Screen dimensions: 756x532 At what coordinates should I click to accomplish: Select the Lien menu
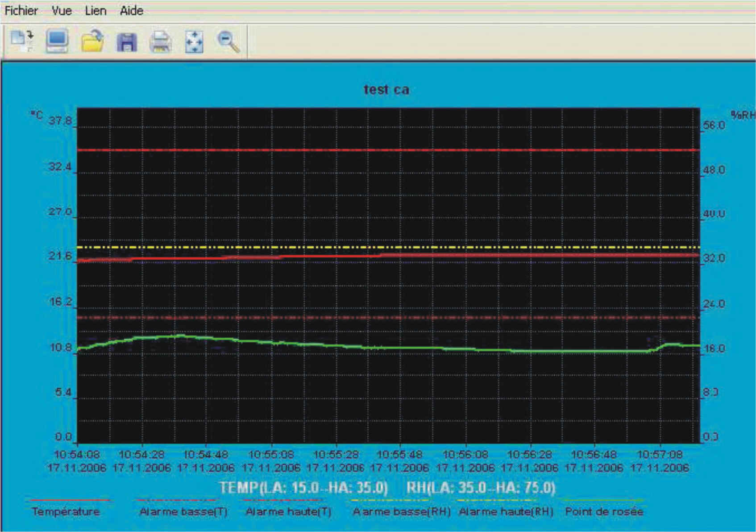tap(96, 11)
